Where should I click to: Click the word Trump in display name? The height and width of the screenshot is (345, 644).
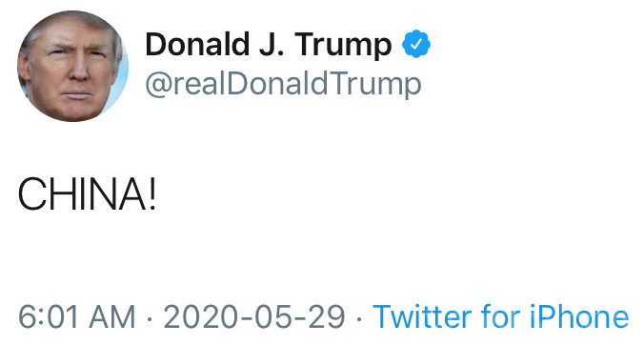click(343, 47)
